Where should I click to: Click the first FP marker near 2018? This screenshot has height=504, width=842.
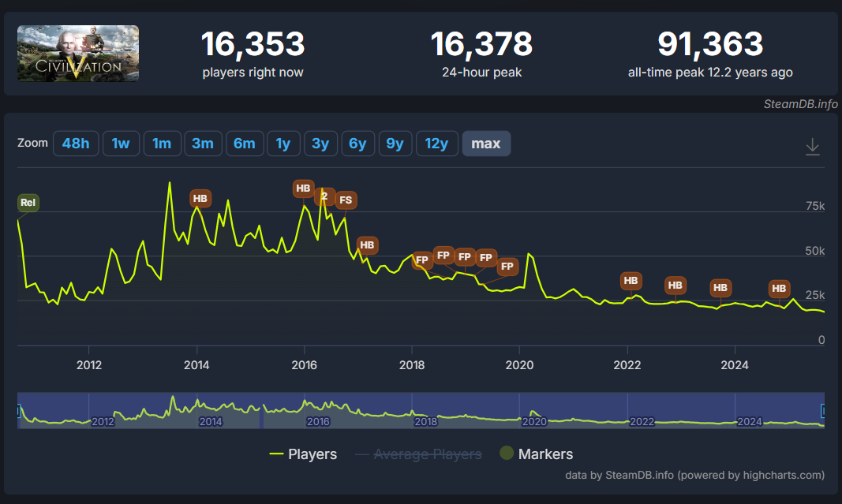(422, 260)
